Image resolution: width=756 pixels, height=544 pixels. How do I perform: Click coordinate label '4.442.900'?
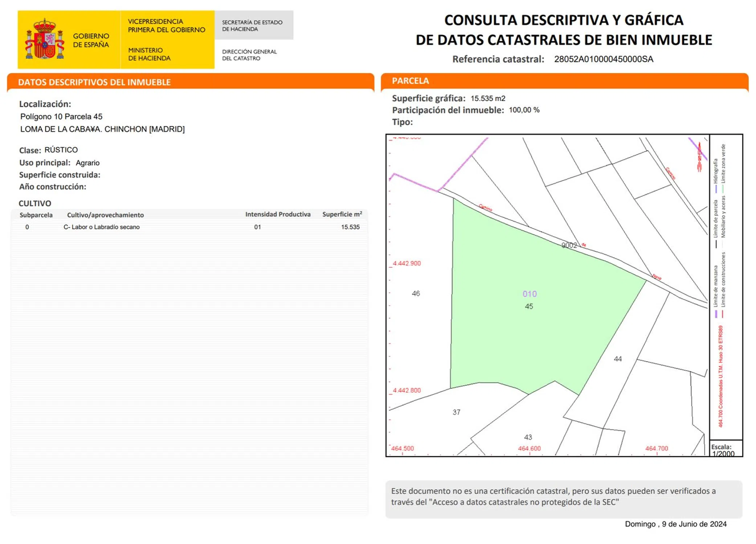pyautogui.click(x=406, y=263)
